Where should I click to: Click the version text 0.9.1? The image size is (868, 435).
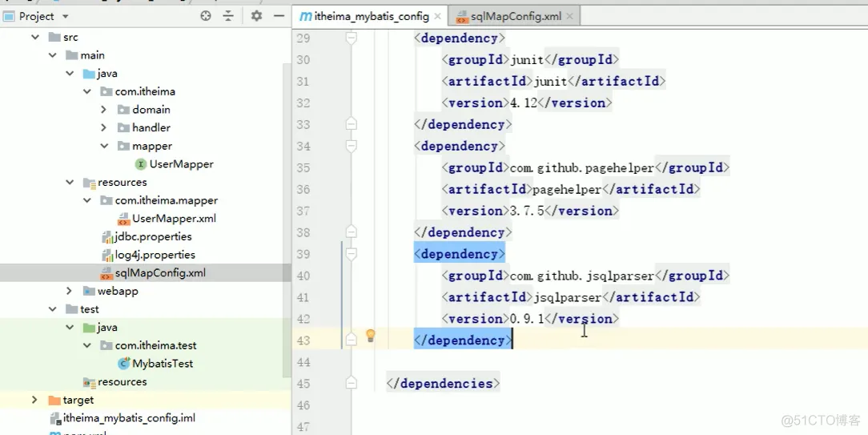526,319
